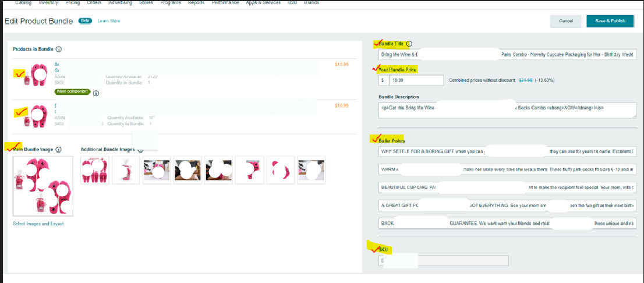
Task: Click the (-13.60%) discount text
Action: tap(544, 80)
